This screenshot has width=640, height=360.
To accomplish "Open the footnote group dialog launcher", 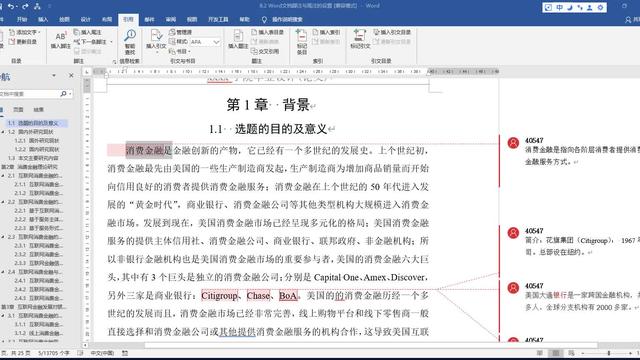I will click(114, 61).
